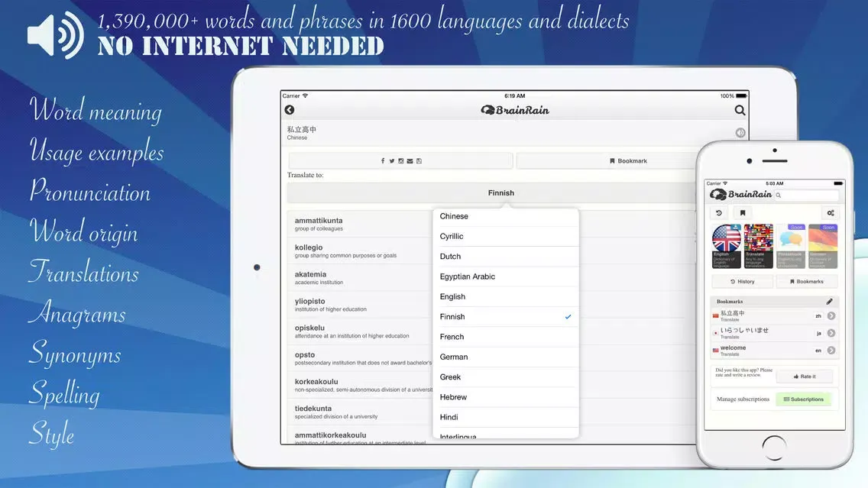Share via the email envelope icon
The width and height of the screenshot is (868, 488).
click(x=410, y=161)
